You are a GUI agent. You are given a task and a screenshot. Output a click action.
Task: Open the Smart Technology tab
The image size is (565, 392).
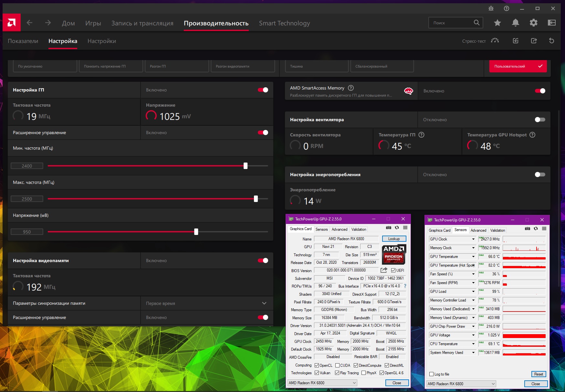coord(284,23)
